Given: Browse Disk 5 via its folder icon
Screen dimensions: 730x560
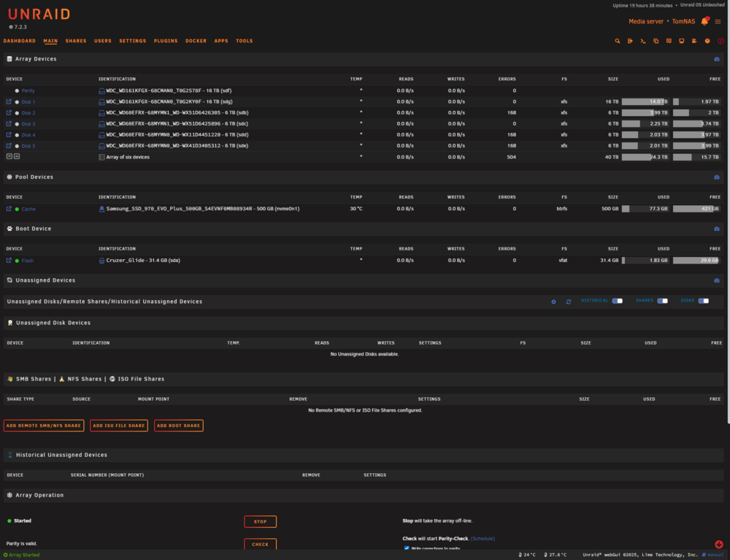Looking at the screenshot, I should coord(9,146).
